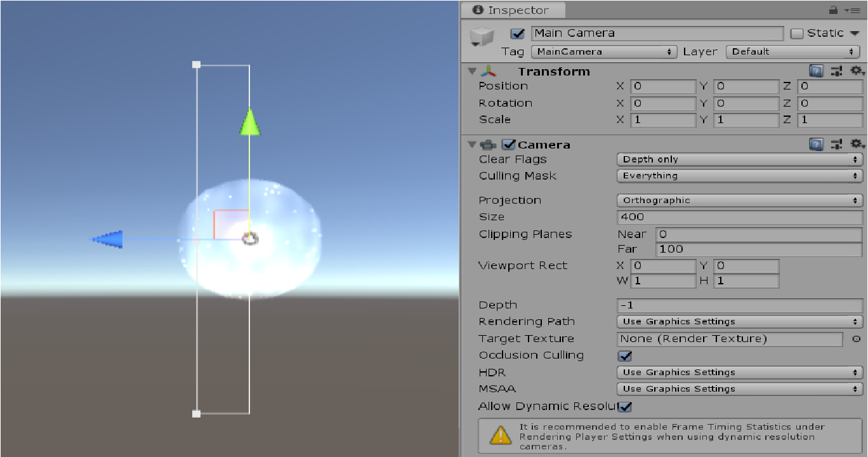The height and width of the screenshot is (457, 868).
Task: Click the Camera help reference button
Action: tap(817, 144)
